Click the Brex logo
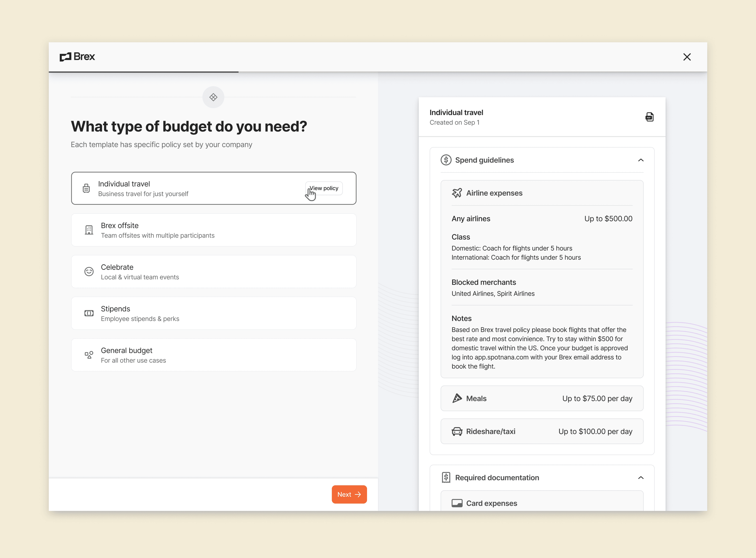The width and height of the screenshot is (756, 558). tap(77, 57)
